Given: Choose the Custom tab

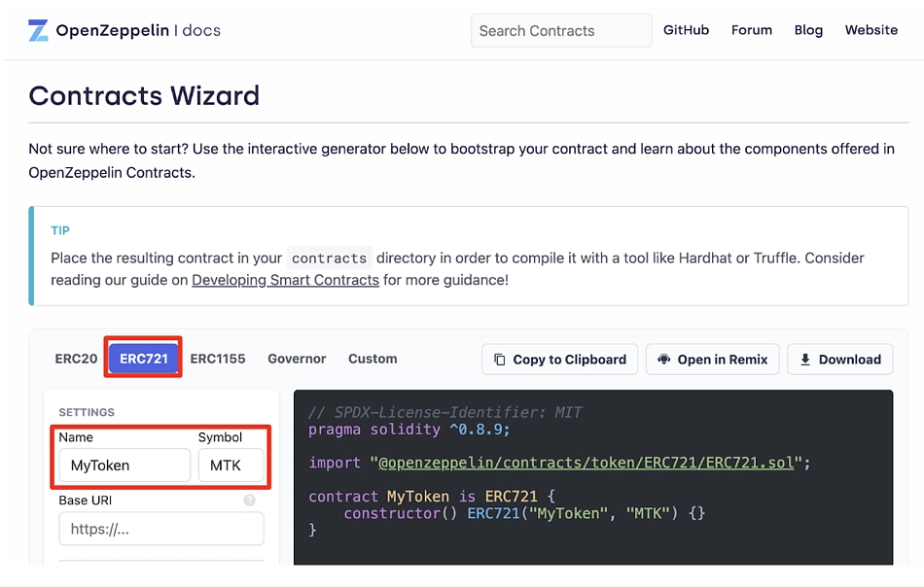Looking at the screenshot, I should pos(373,359).
